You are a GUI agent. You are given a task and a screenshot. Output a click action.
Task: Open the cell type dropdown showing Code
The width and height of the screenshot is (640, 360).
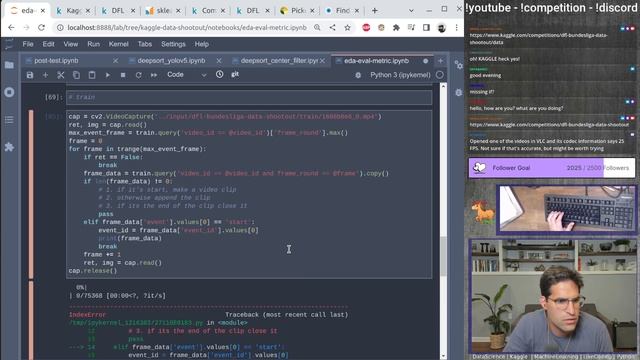point(187,75)
